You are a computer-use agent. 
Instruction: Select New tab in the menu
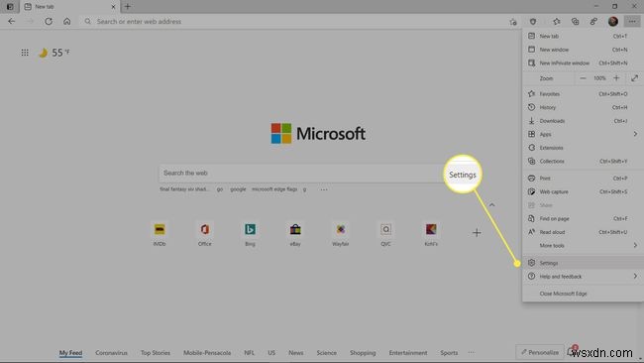click(x=583, y=36)
